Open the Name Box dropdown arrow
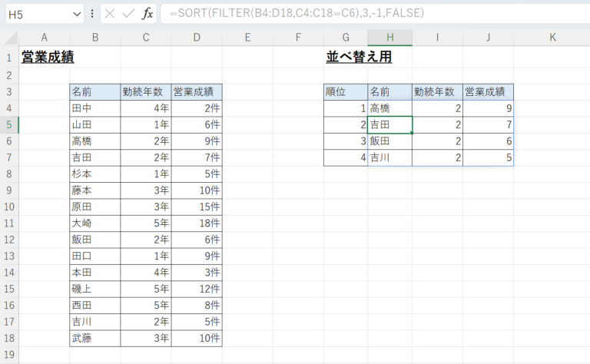The width and height of the screenshot is (590, 364). (x=76, y=14)
